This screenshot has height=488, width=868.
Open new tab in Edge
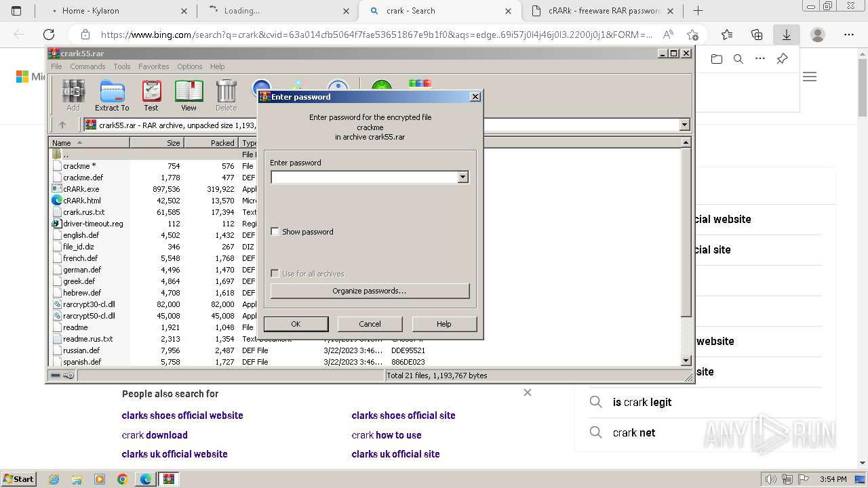point(698,10)
